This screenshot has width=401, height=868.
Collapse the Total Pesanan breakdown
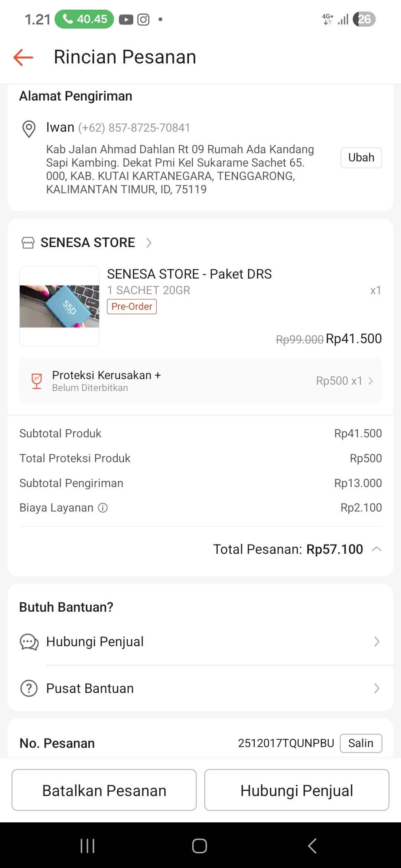(376, 549)
